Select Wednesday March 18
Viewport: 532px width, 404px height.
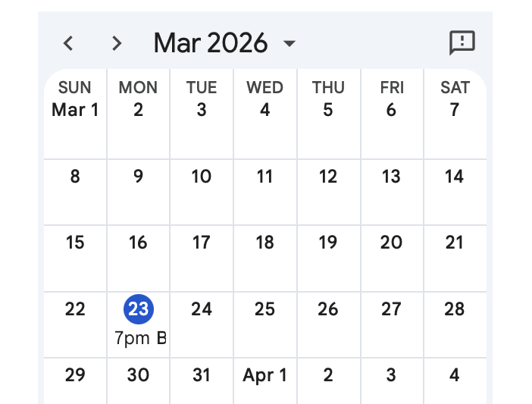[x=264, y=243]
